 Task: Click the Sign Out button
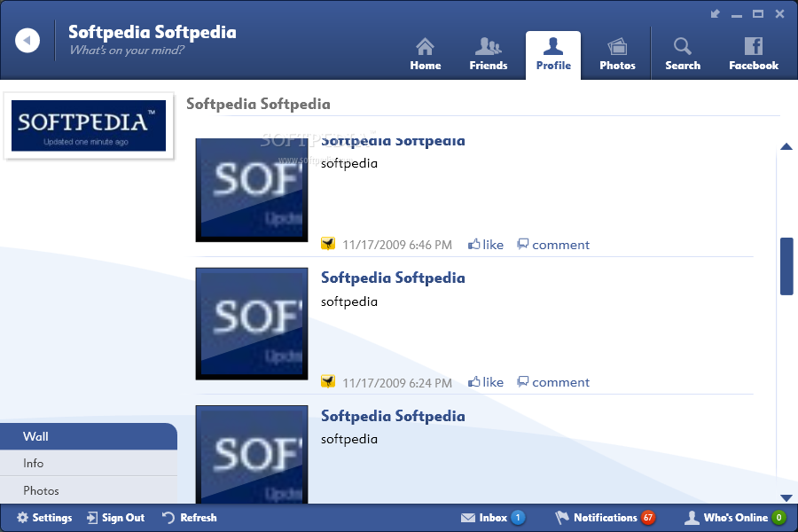point(115,518)
